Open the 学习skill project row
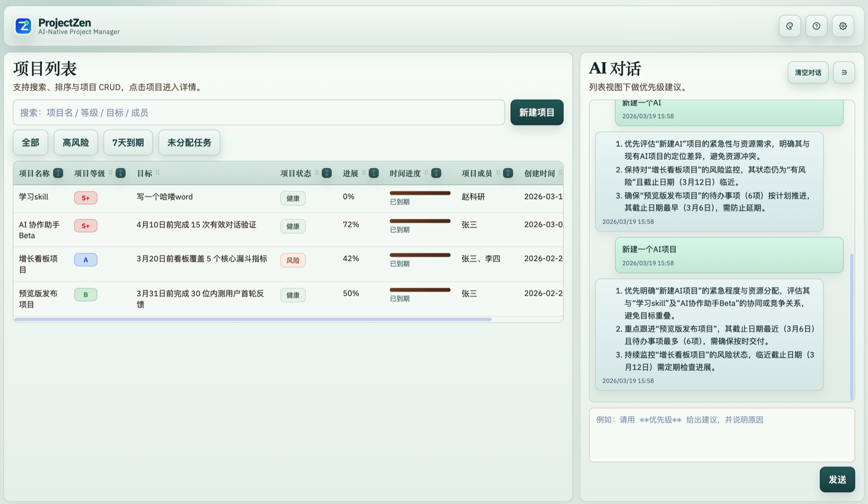 tap(288, 199)
